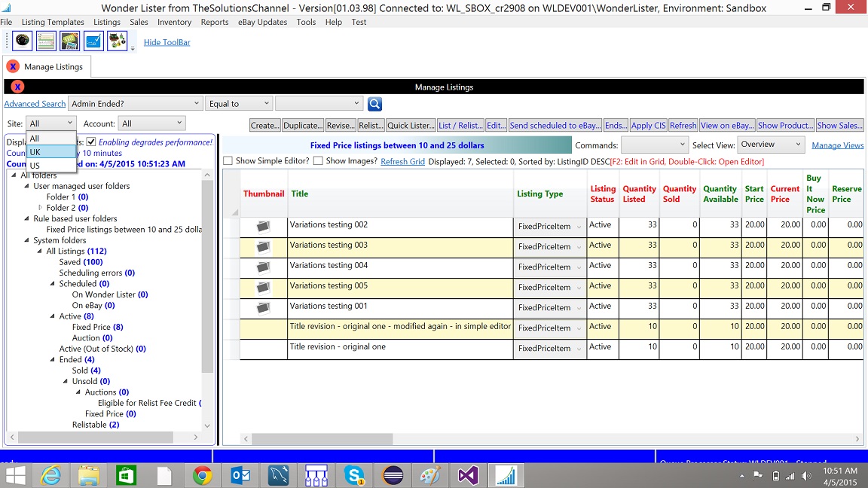Open the toolbar overflow arrow

coord(133,47)
